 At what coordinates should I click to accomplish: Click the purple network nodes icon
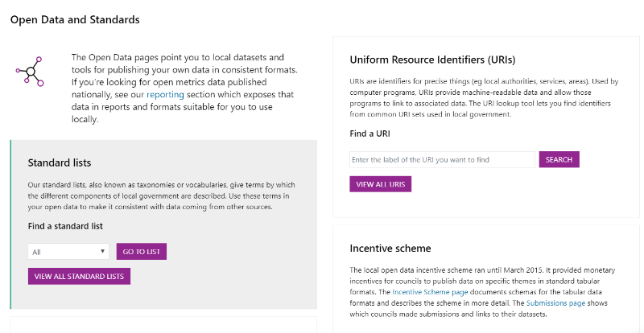coord(30,72)
